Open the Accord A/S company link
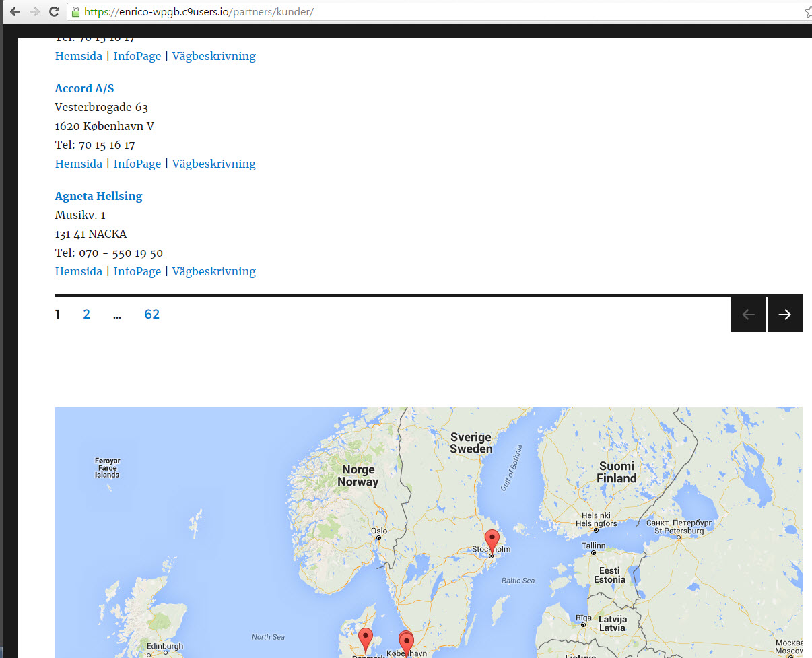Screen dimensions: 812x658 84,88
